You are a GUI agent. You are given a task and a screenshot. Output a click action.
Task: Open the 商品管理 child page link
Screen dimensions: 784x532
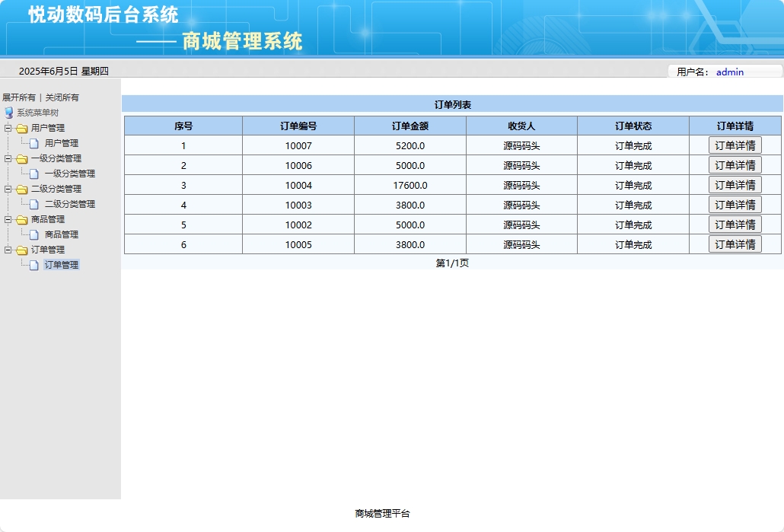pyautogui.click(x=62, y=234)
